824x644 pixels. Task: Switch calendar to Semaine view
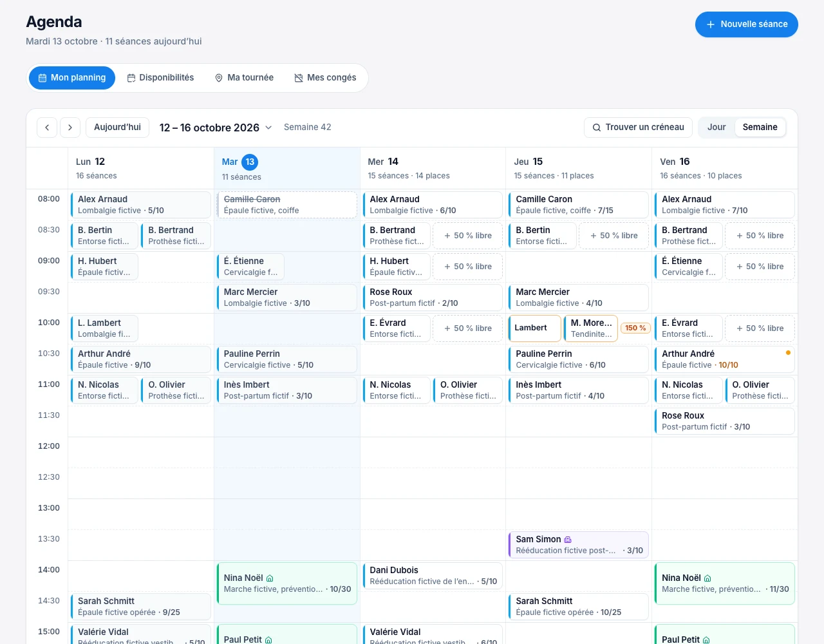point(760,128)
